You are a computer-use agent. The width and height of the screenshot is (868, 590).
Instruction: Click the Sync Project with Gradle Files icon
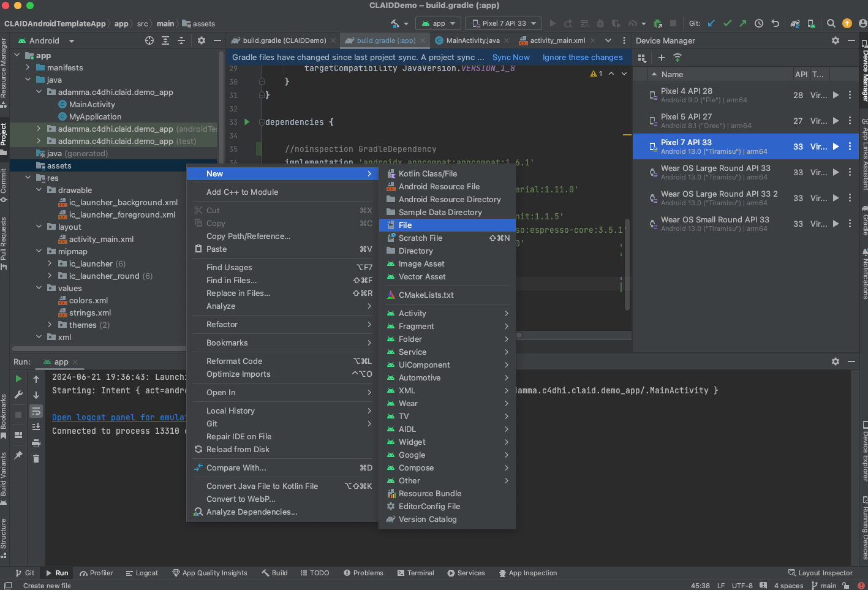tap(795, 23)
